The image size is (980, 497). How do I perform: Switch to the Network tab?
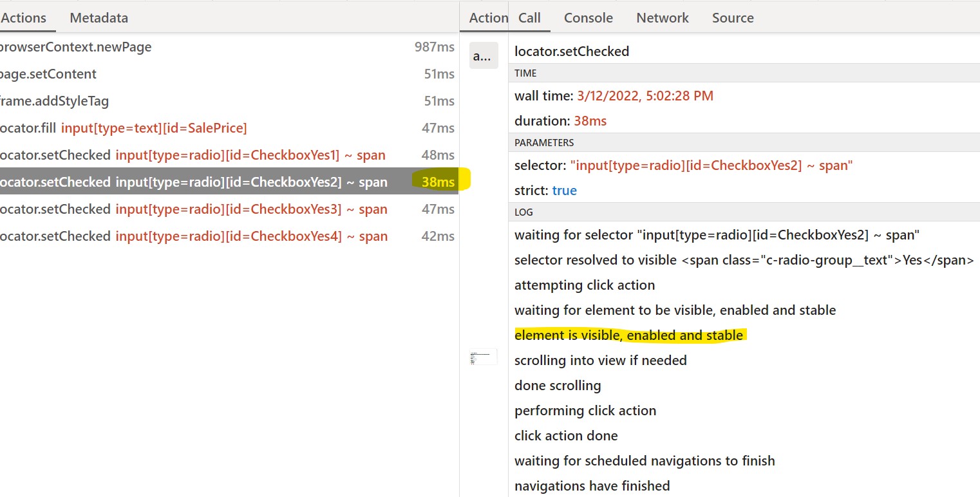point(662,17)
